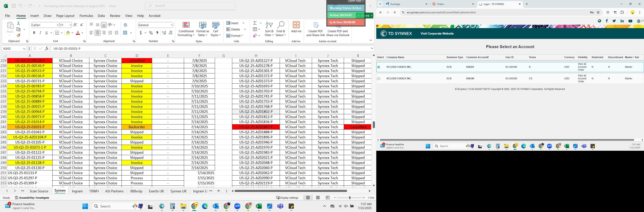Click Chrome address bar URL
Screen dimensions: 644x212
point(441,13)
